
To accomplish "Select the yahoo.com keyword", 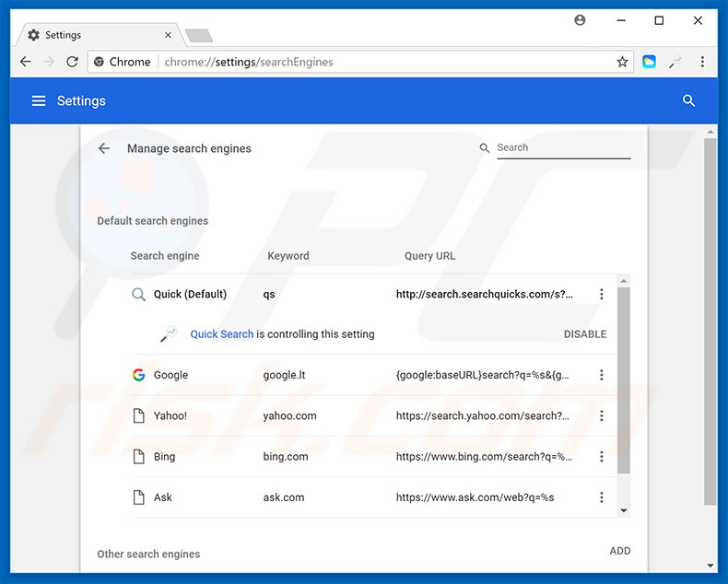I will click(289, 415).
